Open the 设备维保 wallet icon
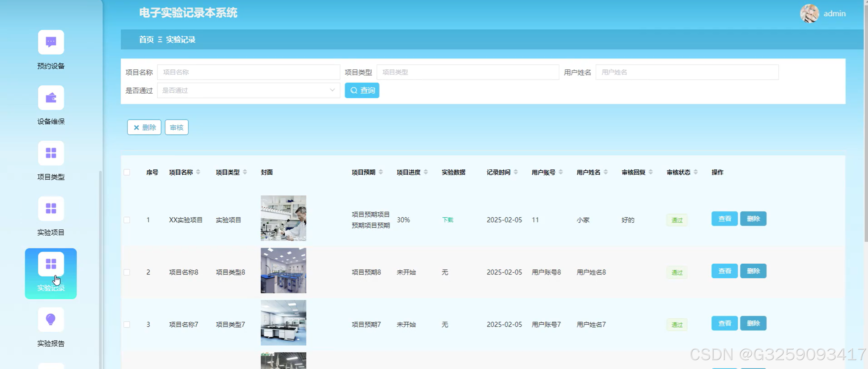 pyautogui.click(x=51, y=98)
